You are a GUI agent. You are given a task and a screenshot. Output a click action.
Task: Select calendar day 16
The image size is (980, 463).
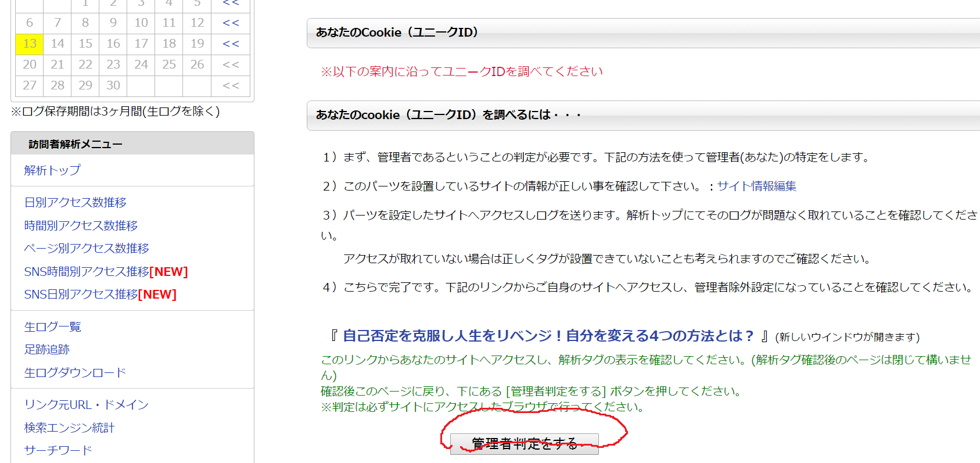click(x=113, y=44)
